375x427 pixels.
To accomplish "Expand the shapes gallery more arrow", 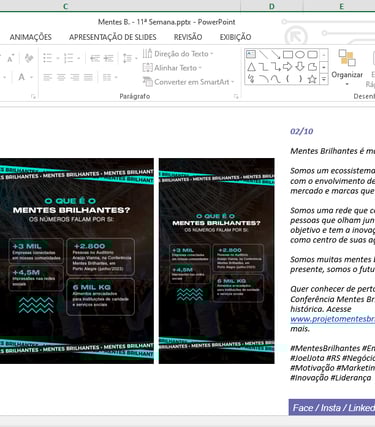I will (x=324, y=79).
